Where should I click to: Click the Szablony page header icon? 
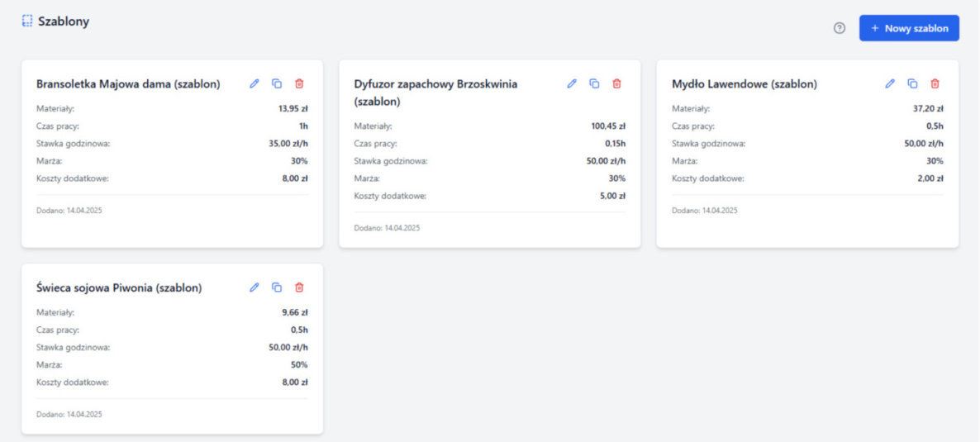(x=27, y=21)
